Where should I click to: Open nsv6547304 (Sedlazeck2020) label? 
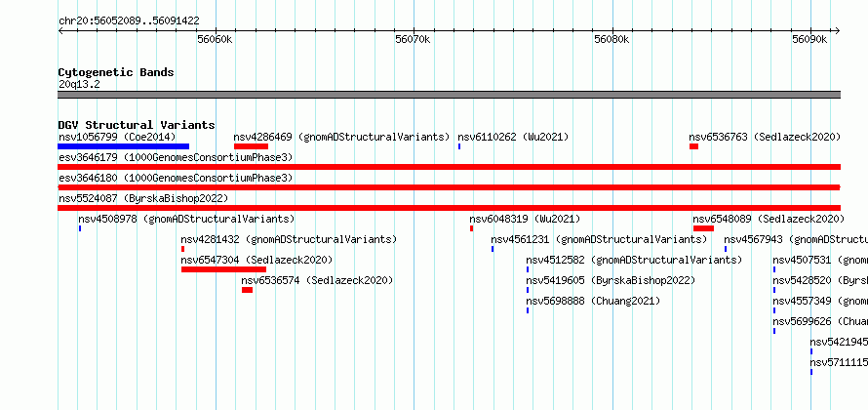coord(256,260)
